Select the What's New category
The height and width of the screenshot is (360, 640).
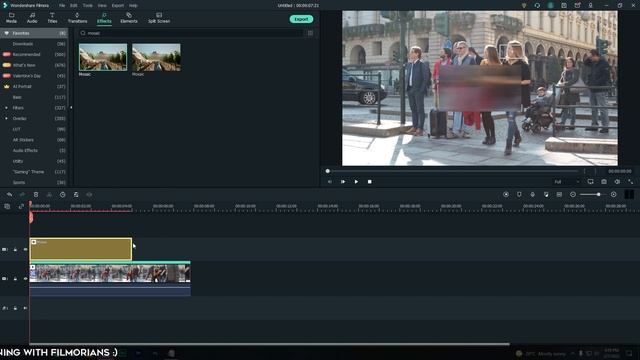click(x=34, y=65)
